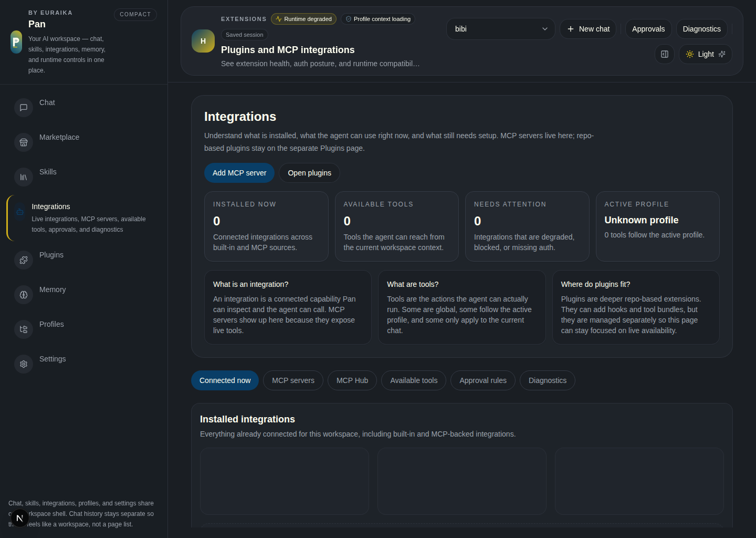Click the Installed now stat card
This screenshot has height=538, width=756.
(x=266, y=226)
